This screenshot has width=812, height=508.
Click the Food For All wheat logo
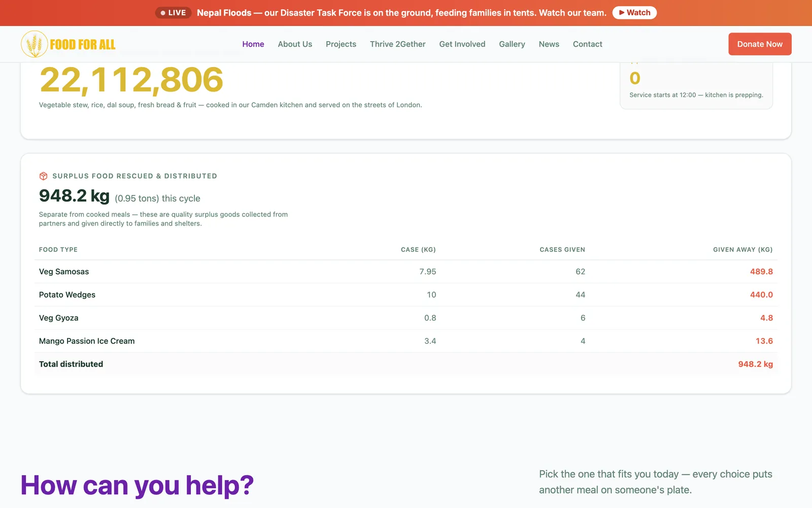(x=69, y=44)
